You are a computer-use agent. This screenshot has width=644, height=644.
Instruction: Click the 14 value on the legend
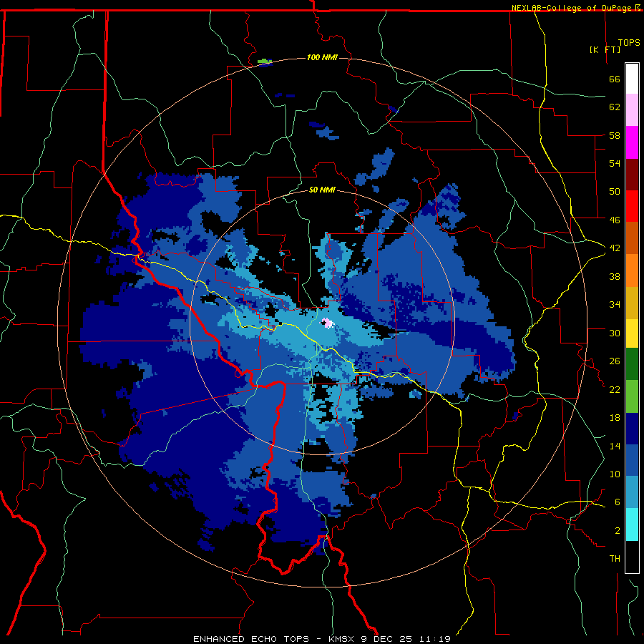click(x=615, y=446)
